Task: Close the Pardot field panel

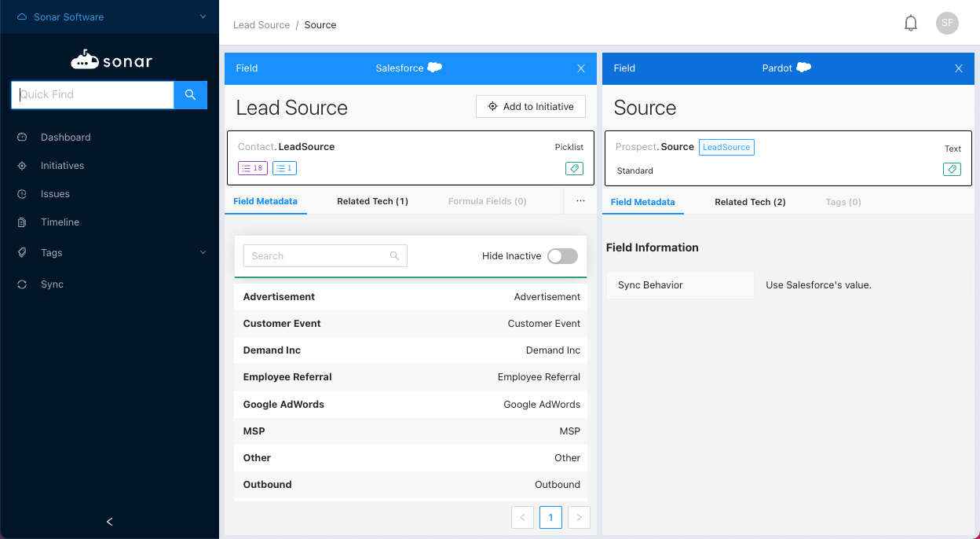Action: tap(959, 68)
